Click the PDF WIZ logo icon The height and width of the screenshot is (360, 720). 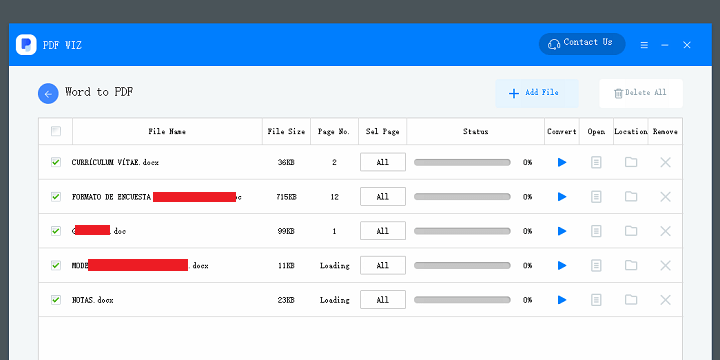coord(26,45)
